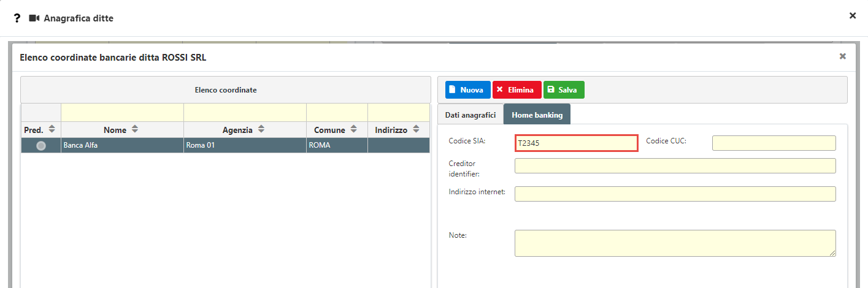Sort by the Pred. column arrows
The height and width of the screenshot is (288, 868).
point(52,130)
